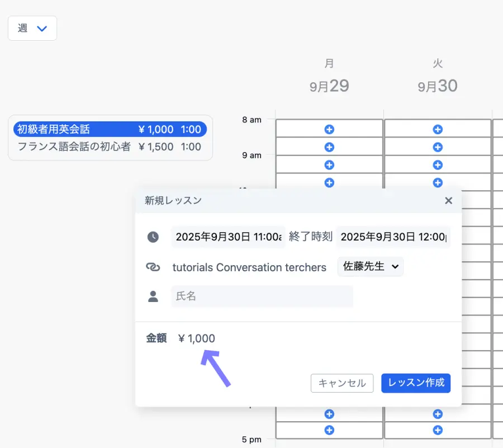
Task: Click the plus icon in Tuesday's bottom row
Action: coord(438,430)
